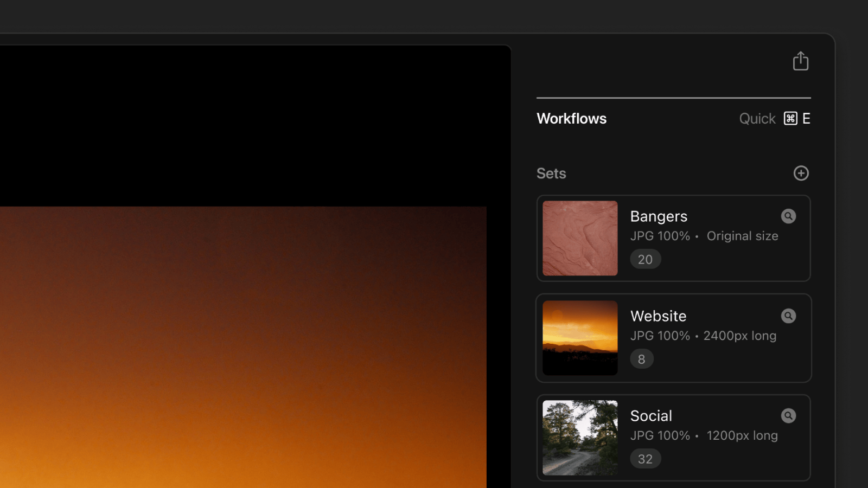The height and width of the screenshot is (488, 868).
Task: Click the magnifier icon on the Website set
Action: [788, 316]
